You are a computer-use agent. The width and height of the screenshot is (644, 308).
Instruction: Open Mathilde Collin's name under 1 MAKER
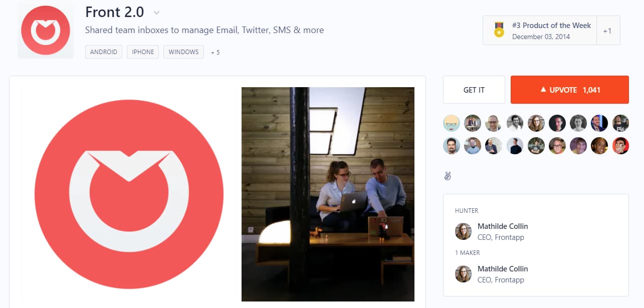(503, 268)
